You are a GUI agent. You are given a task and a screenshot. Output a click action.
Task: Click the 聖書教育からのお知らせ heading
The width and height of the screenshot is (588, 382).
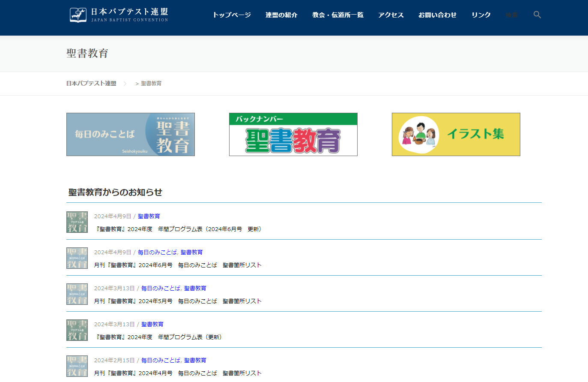pos(115,192)
